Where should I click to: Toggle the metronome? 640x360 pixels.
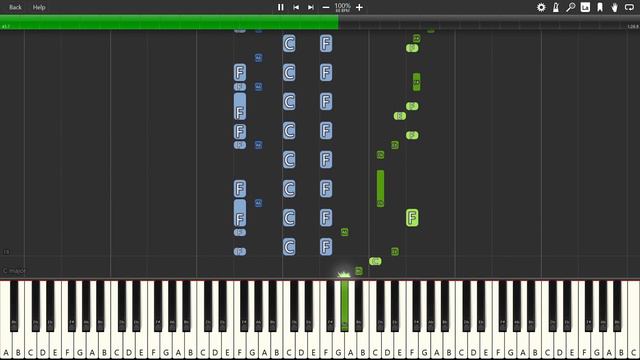pyautogui.click(x=556, y=7)
